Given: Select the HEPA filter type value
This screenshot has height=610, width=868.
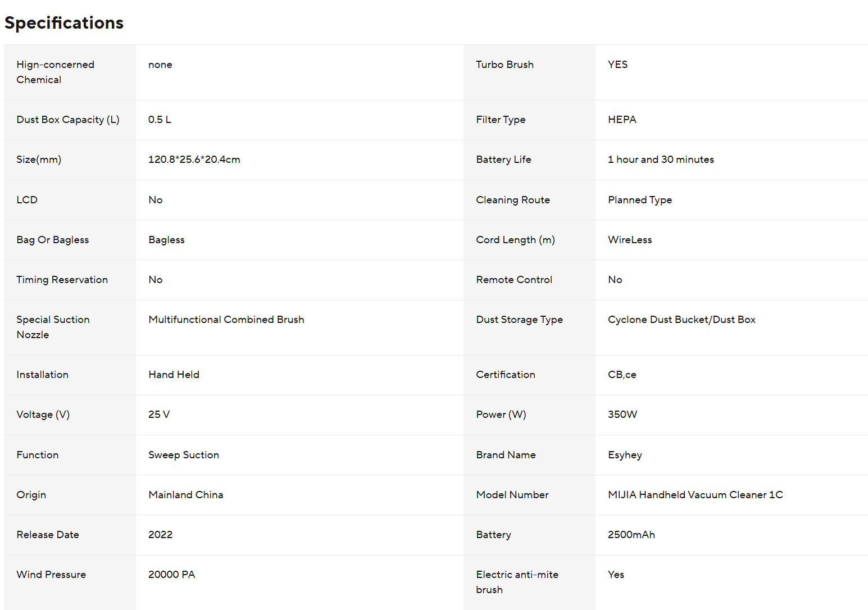Looking at the screenshot, I should tap(622, 120).
